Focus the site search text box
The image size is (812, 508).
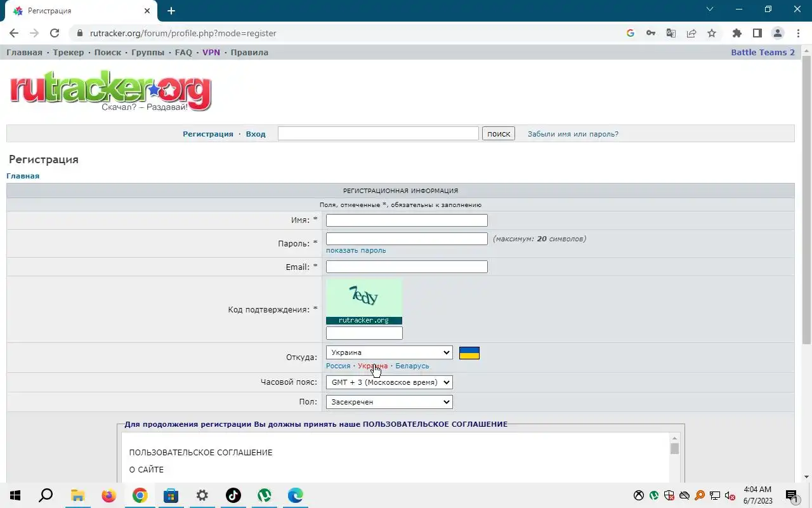pos(378,133)
